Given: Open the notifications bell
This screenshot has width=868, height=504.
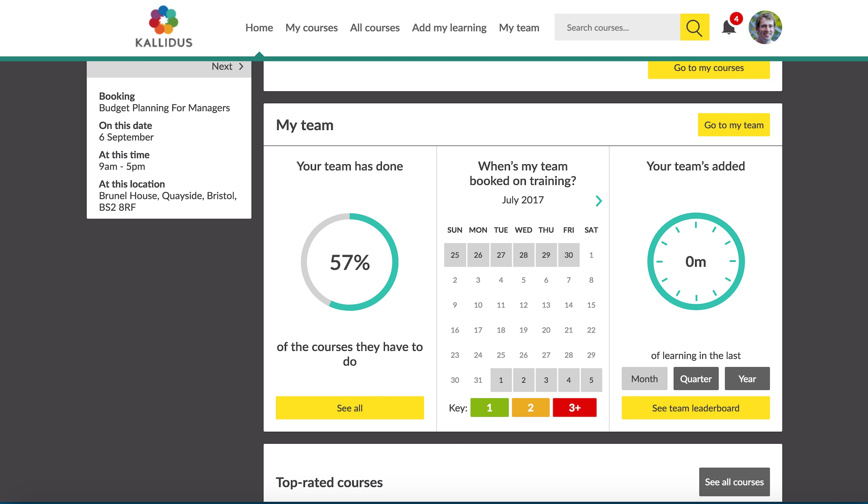Looking at the screenshot, I should pyautogui.click(x=728, y=27).
